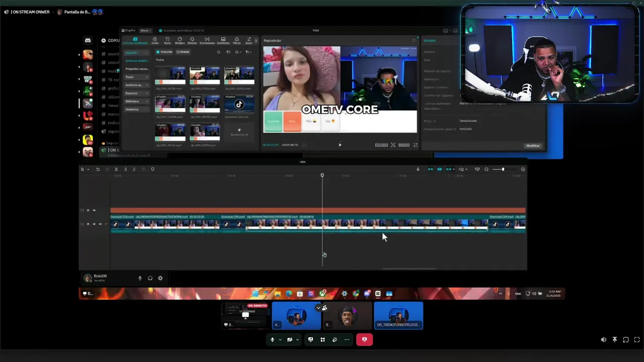Click the Relación aspect button in player
Screen dimensions: 644x362
tap(404, 145)
